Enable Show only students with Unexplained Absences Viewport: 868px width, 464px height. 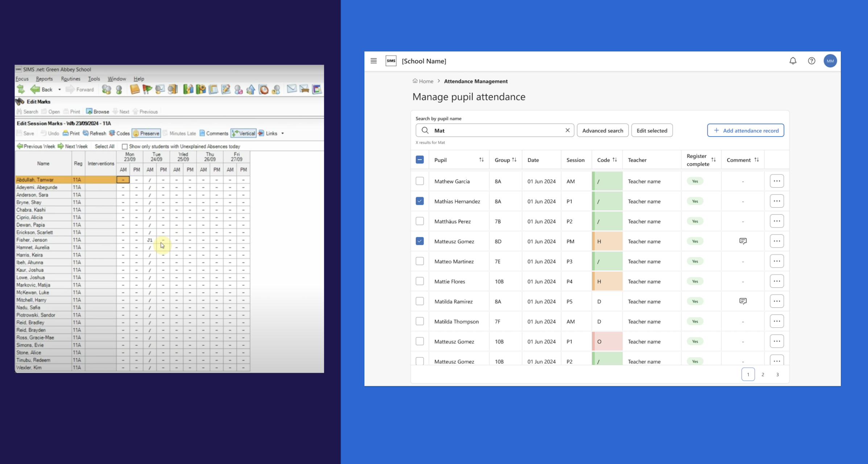[x=125, y=146]
